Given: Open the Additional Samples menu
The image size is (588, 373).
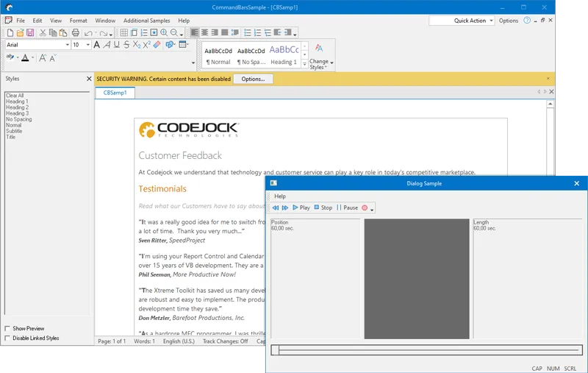Looking at the screenshot, I should point(147,21).
